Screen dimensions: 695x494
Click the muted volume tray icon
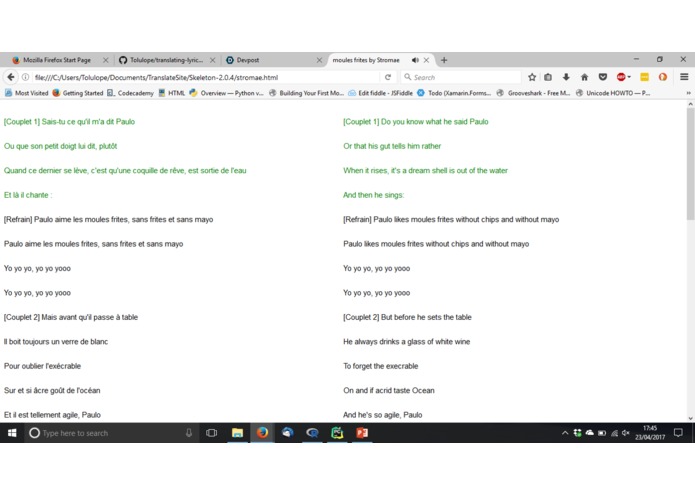625,433
